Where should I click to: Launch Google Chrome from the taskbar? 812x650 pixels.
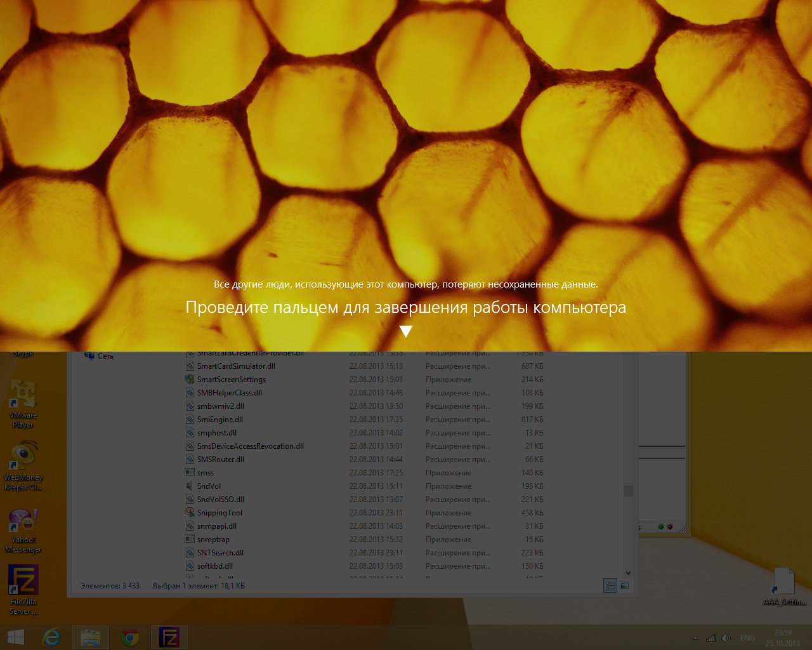pos(130,637)
